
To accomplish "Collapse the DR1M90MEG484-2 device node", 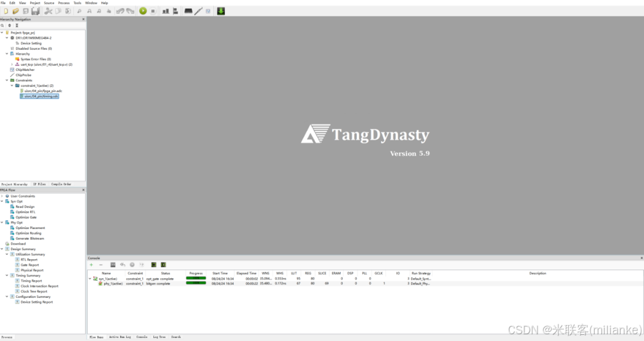I will [x=7, y=38].
